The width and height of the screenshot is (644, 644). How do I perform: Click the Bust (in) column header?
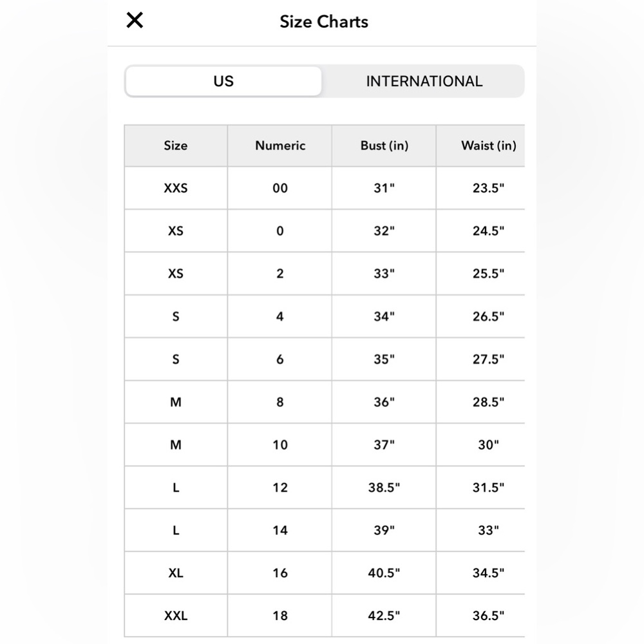pos(384,146)
